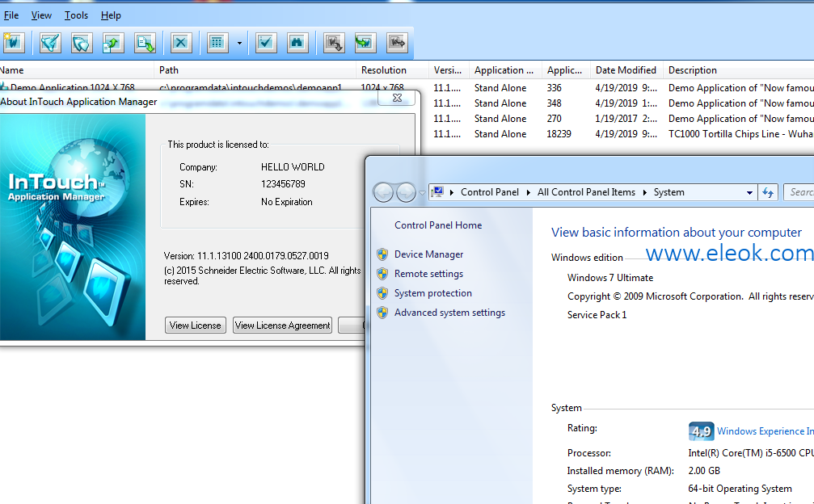
Task: Open Remote settings link
Action: click(x=428, y=273)
